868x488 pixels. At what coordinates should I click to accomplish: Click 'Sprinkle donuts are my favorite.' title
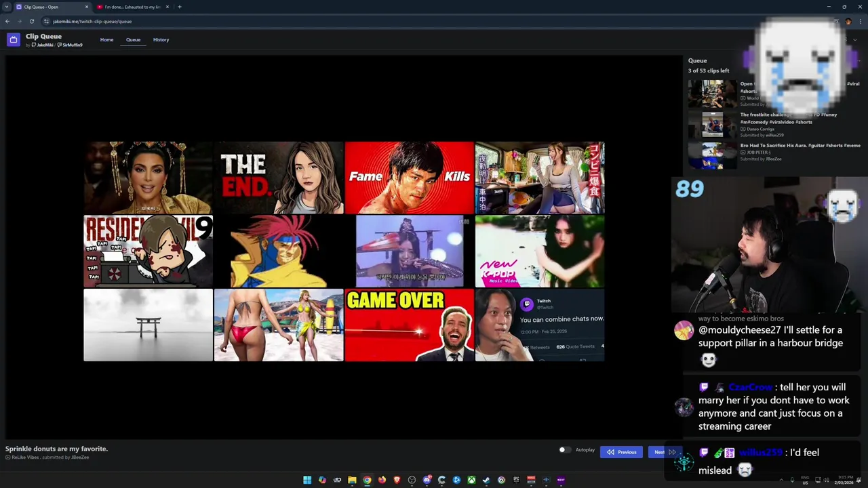[56, 449]
